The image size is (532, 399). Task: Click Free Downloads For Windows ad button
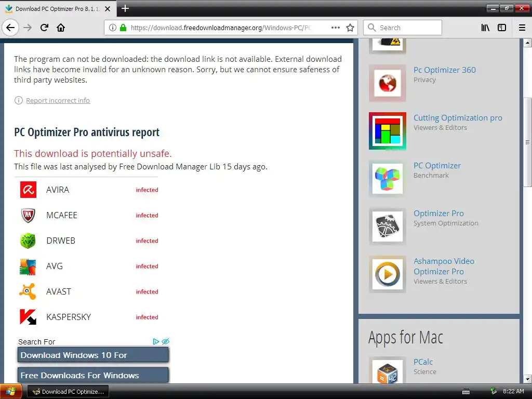click(93, 375)
